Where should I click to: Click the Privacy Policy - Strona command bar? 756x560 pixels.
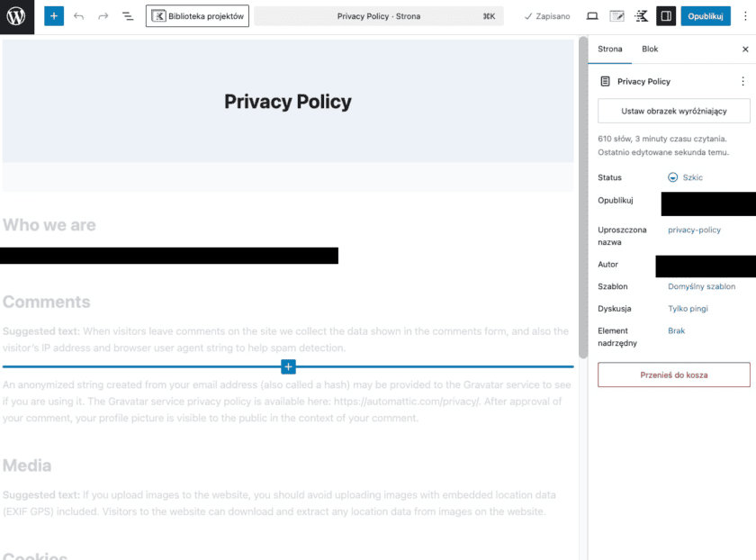(378, 16)
